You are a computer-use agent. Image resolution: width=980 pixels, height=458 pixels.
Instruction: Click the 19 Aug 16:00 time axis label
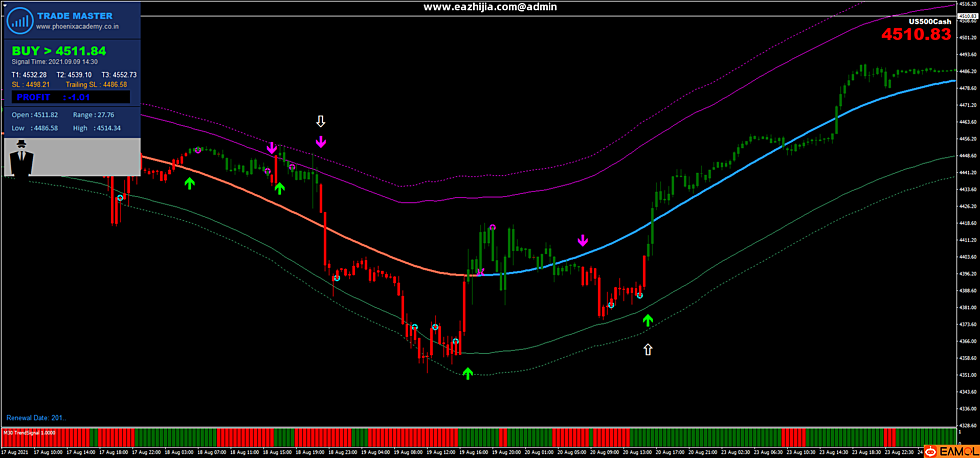point(473,452)
